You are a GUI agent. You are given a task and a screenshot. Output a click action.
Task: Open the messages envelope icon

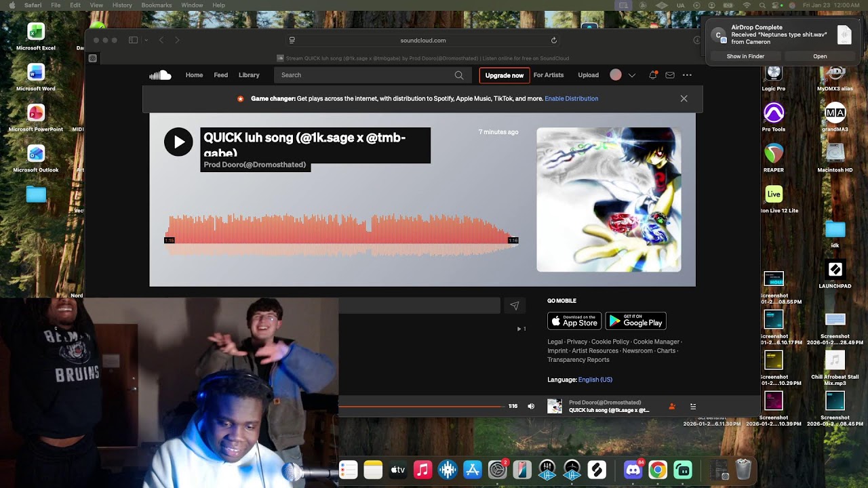pyautogui.click(x=670, y=75)
